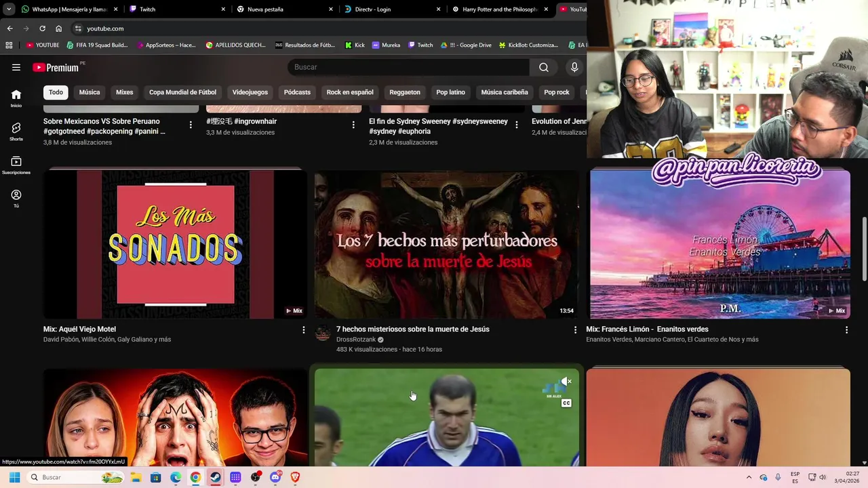Select the Todo filter chip
Viewport: 868px width, 488px height.
(56, 92)
